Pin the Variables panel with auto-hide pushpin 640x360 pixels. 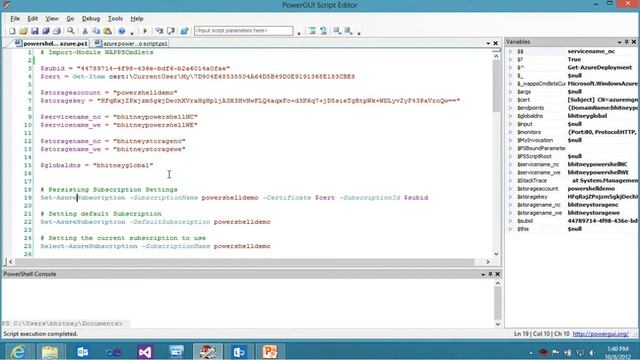(627, 42)
